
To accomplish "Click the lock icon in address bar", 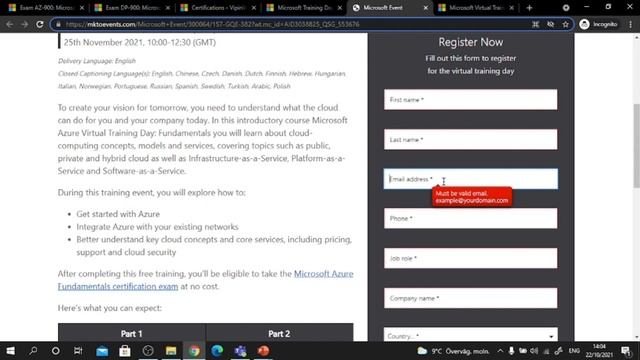I will [58, 24].
